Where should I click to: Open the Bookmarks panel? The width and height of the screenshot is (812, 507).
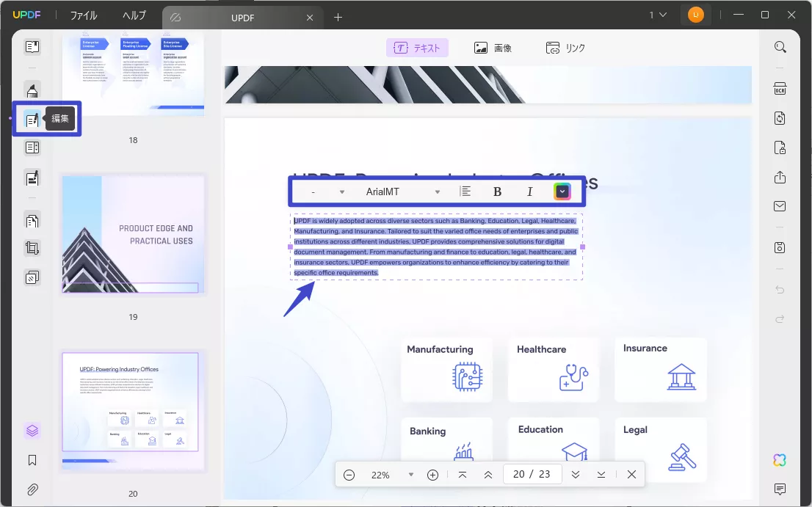(32, 461)
